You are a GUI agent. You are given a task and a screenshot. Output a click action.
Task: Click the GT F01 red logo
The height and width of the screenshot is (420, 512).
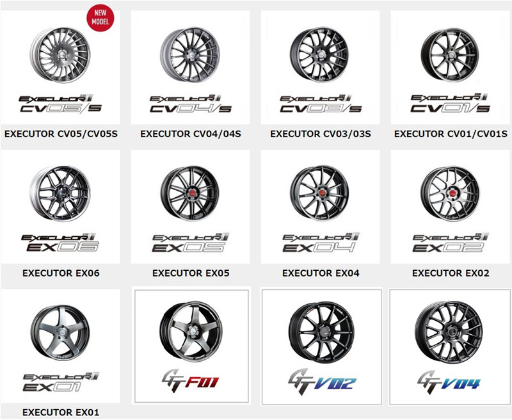pyautogui.click(x=191, y=381)
